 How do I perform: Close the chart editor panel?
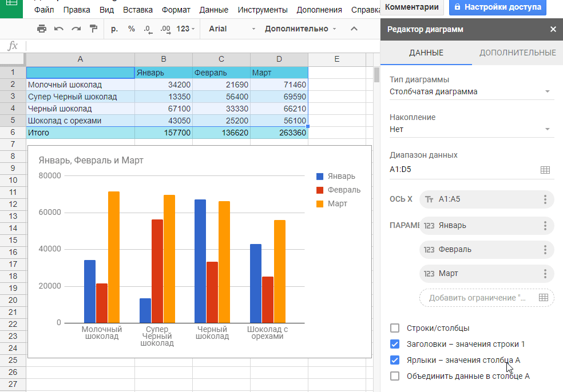553,29
